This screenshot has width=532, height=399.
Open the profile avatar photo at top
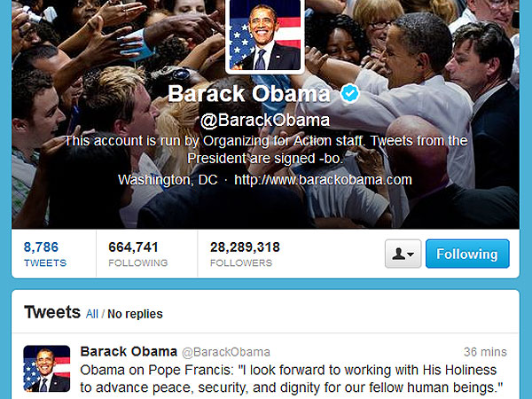[x=265, y=35]
